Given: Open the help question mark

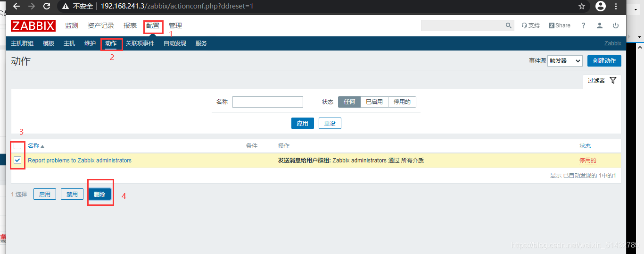Looking at the screenshot, I should tap(584, 25).
